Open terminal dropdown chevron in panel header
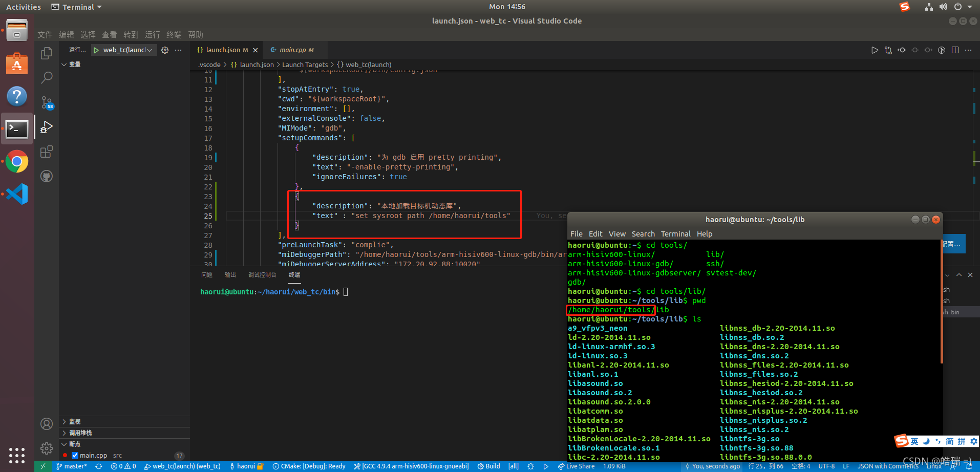Viewport: 980px width, 472px height. (947, 275)
